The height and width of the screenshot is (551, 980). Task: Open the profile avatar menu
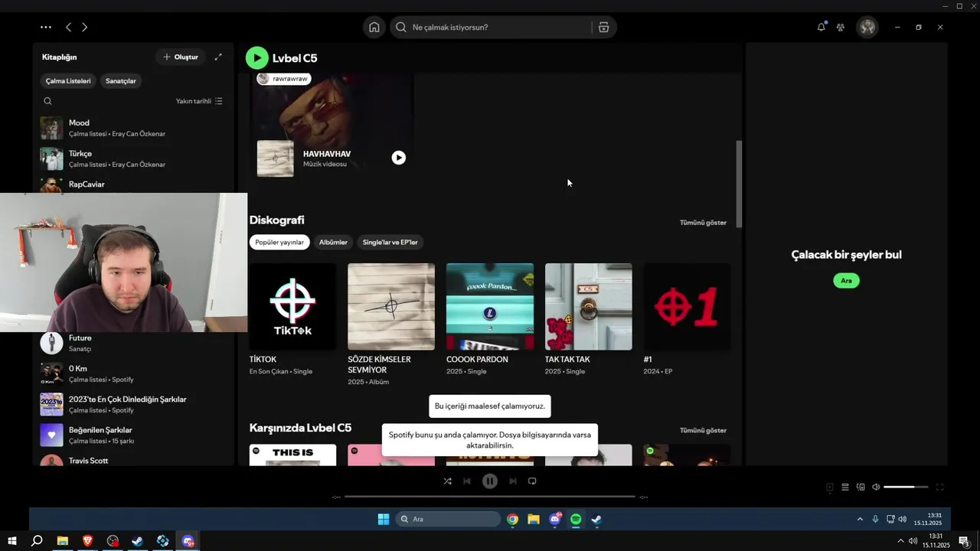tap(867, 27)
